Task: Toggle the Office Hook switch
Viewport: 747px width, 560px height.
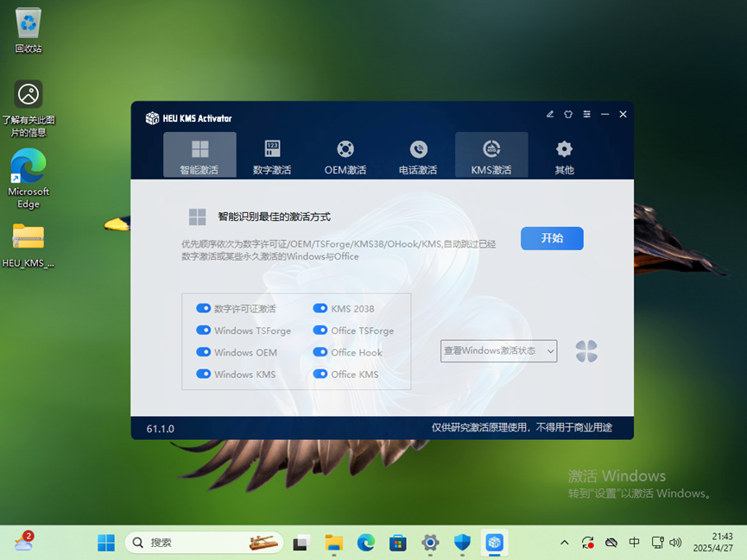Action: [x=320, y=352]
